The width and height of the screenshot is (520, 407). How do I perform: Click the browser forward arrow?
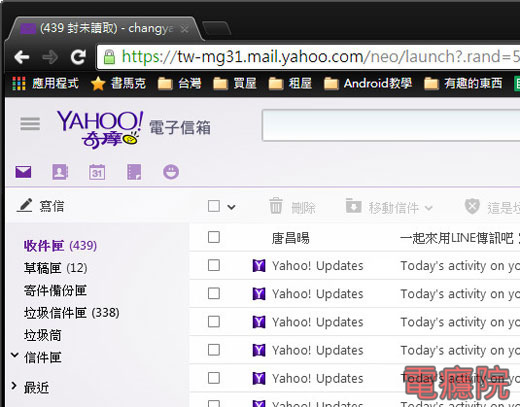click(50, 57)
